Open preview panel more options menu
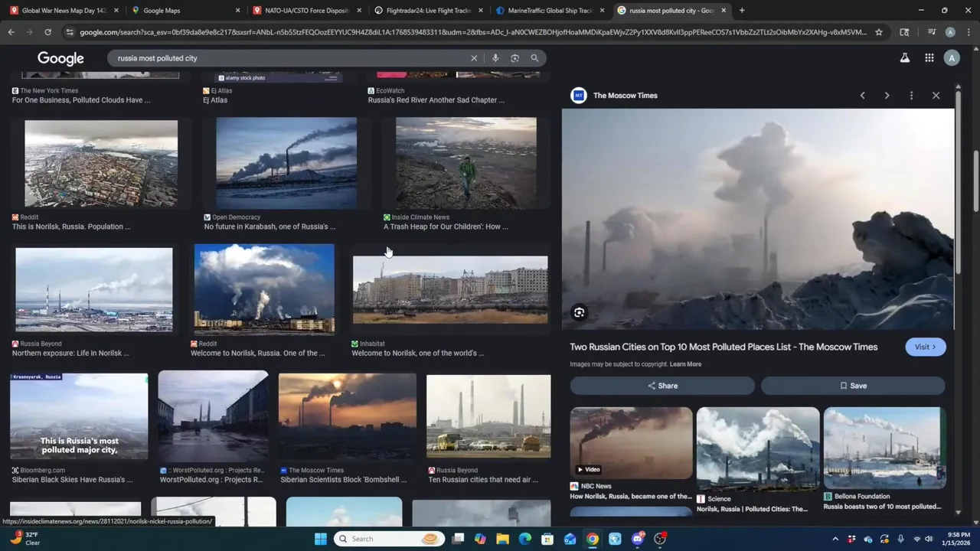Viewport: 980px width, 551px height. [911, 96]
